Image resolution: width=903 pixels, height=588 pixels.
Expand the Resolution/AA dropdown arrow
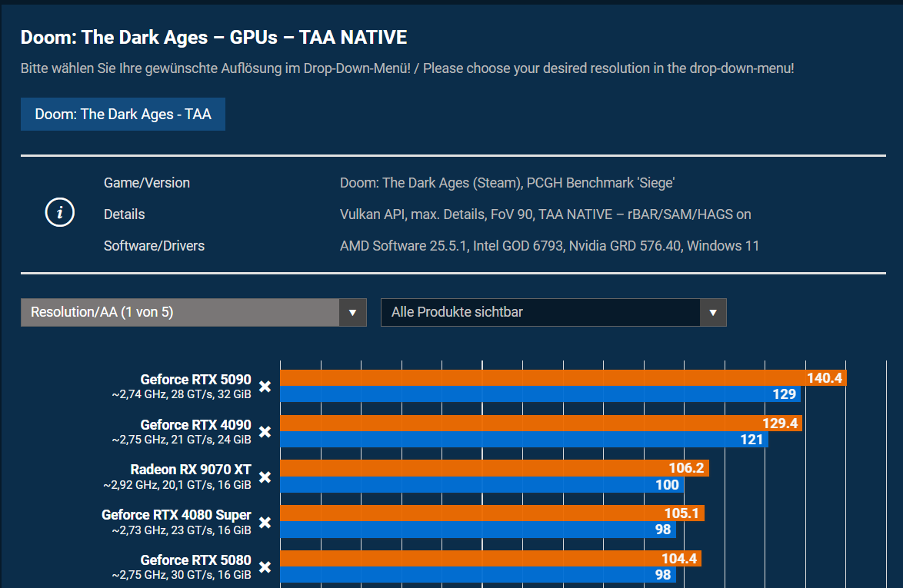[353, 312]
